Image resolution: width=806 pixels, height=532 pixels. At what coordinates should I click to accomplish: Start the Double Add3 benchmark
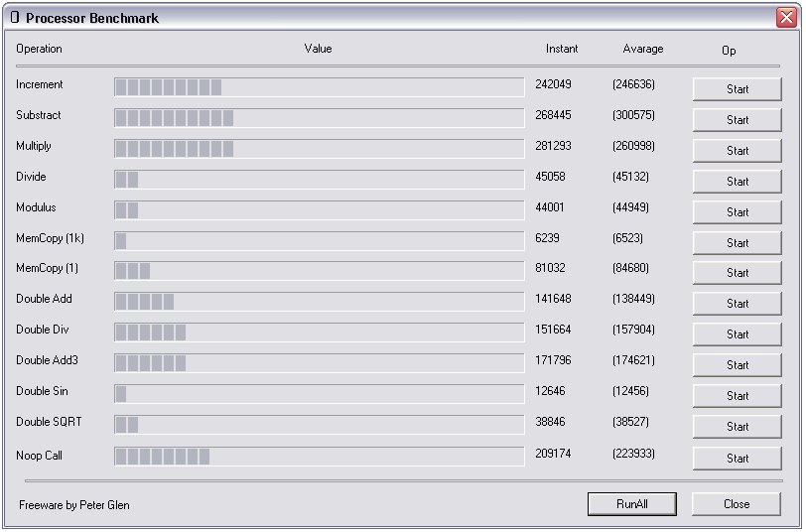click(x=737, y=365)
